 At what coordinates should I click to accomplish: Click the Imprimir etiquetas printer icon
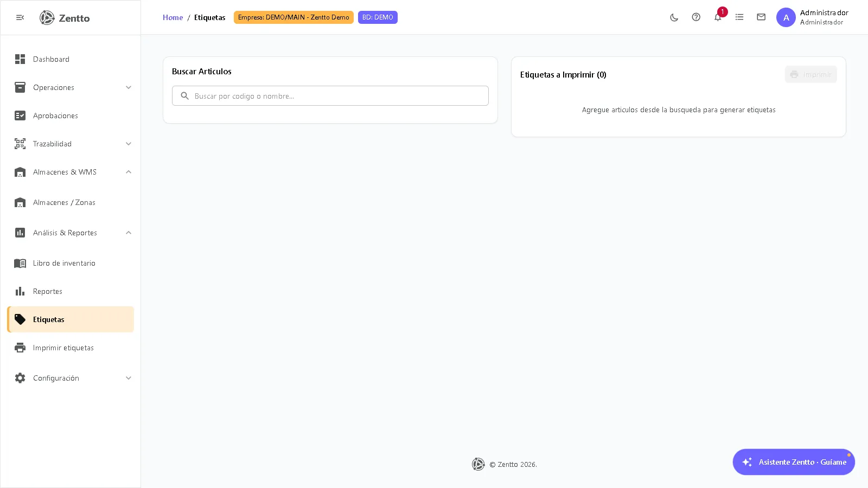[x=20, y=348]
